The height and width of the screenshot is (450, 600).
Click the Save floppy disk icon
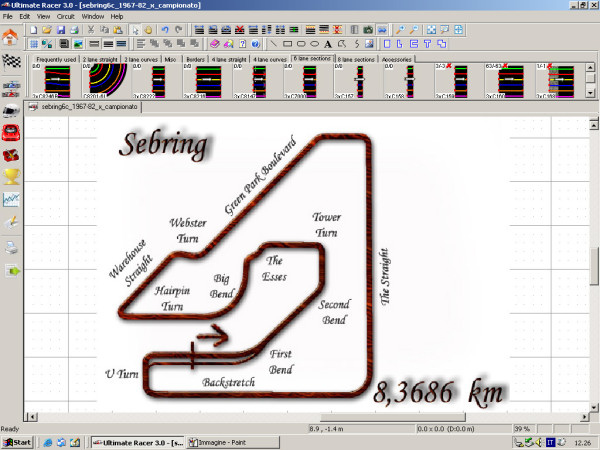(60, 30)
